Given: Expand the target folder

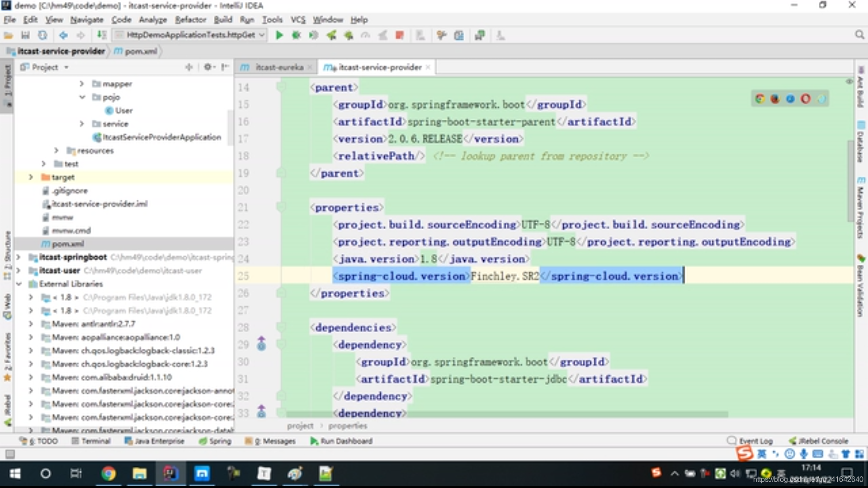Looking at the screenshot, I should [x=31, y=177].
